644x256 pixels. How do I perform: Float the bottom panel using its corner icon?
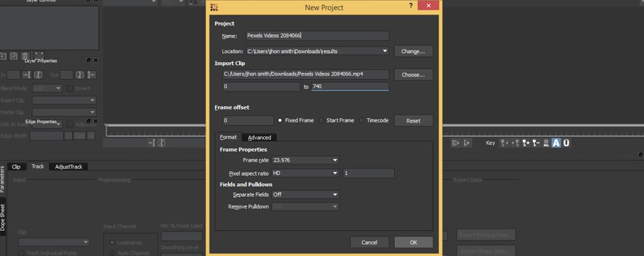tap(640, 155)
